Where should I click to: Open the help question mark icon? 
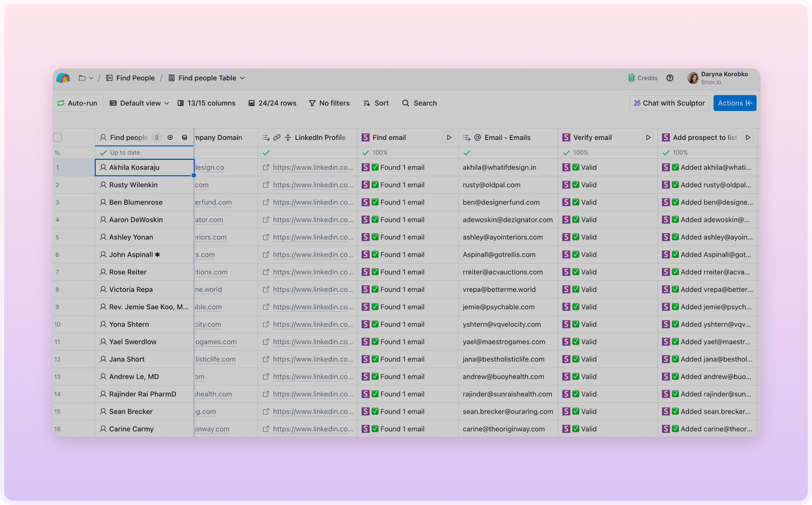669,78
